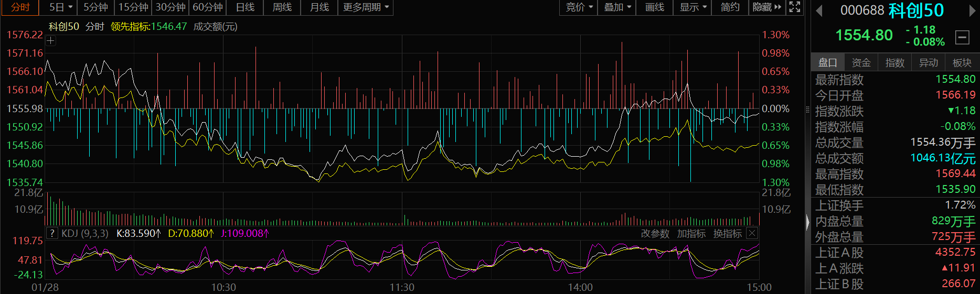The height and width of the screenshot is (294, 980).
Task: Open the 显示 display dropdown
Action: click(x=693, y=7)
